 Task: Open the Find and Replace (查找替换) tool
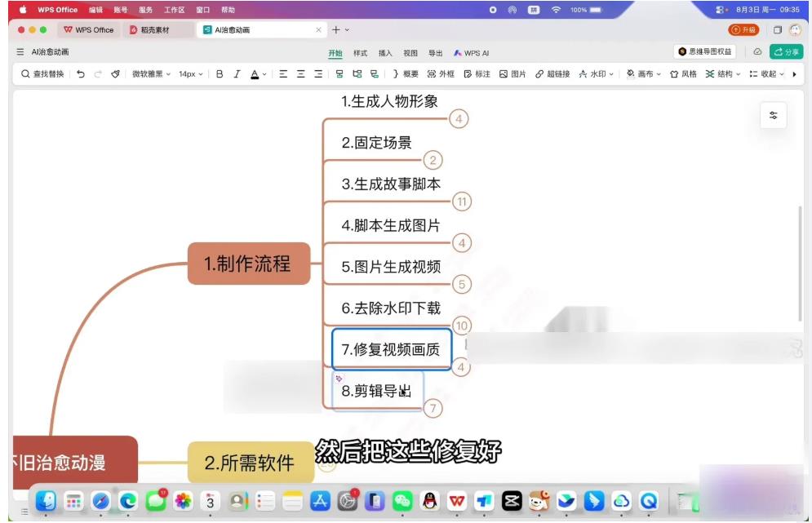pyautogui.click(x=42, y=74)
